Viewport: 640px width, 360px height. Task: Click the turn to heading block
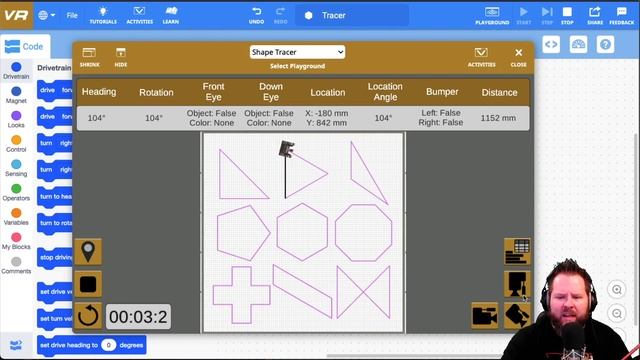pos(55,197)
